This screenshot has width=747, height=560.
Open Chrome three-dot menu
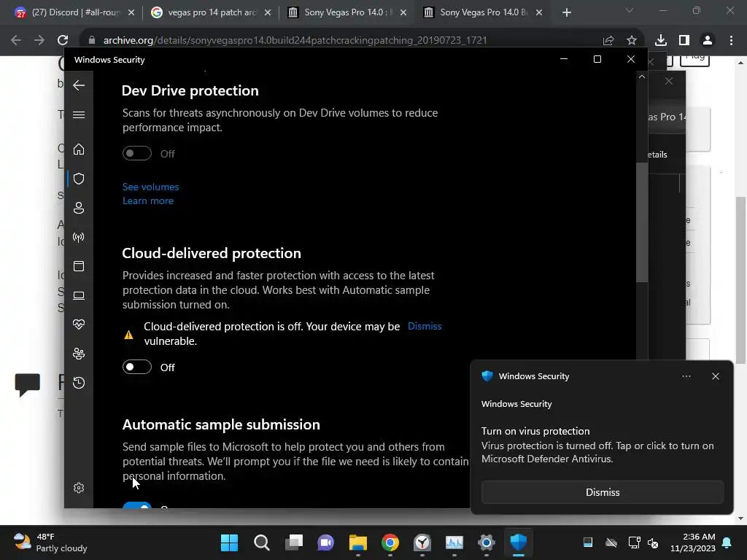click(731, 41)
